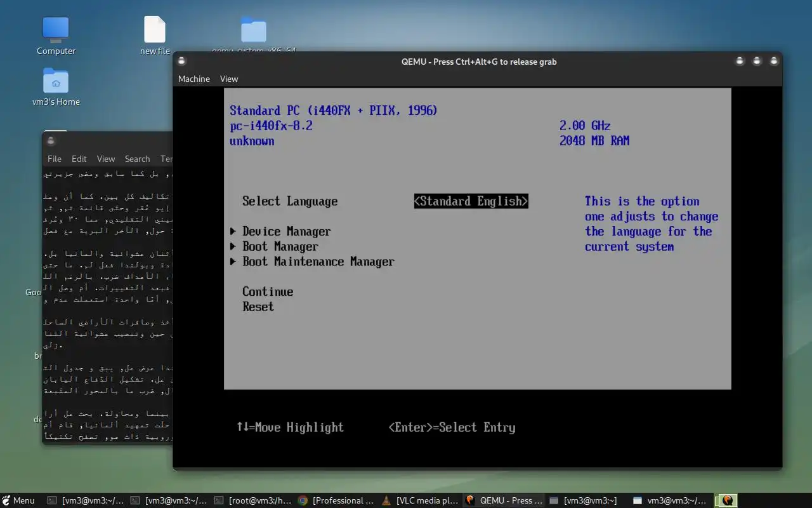The width and height of the screenshot is (812, 508).
Task: Switch to VLC media player in taskbar
Action: coord(420,500)
